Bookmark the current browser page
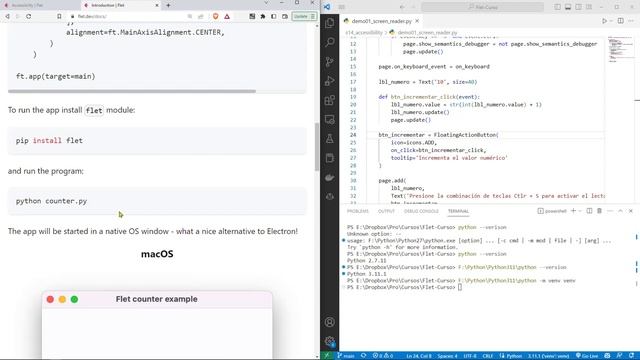The image size is (640, 360). click(x=59, y=16)
